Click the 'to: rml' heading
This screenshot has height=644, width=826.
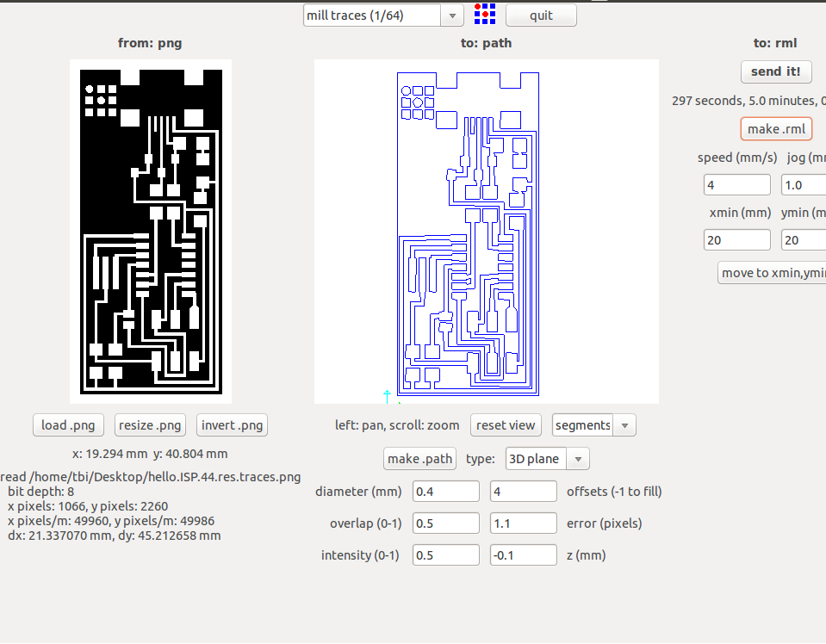click(775, 43)
